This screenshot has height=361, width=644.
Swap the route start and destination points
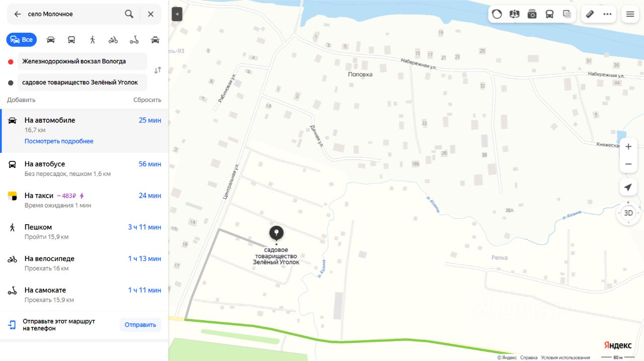tap(157, 70)
